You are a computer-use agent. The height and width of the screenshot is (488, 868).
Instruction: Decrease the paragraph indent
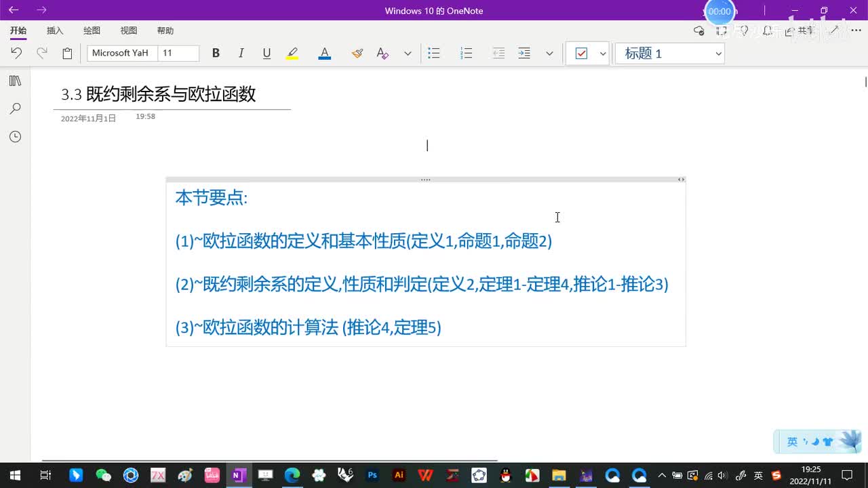pos(498,53)
